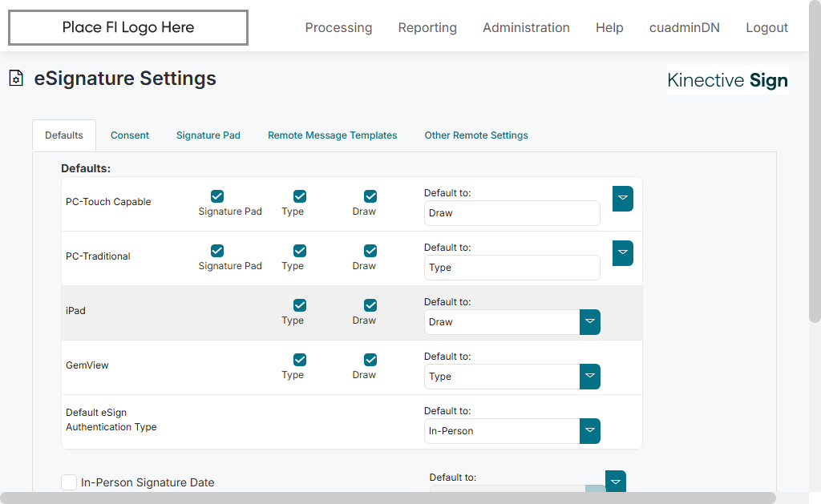Image resolution: width=821 pixels, height=504 pixels.
Task: Click the eSignature Settings document icon
Action: (16, 79)
